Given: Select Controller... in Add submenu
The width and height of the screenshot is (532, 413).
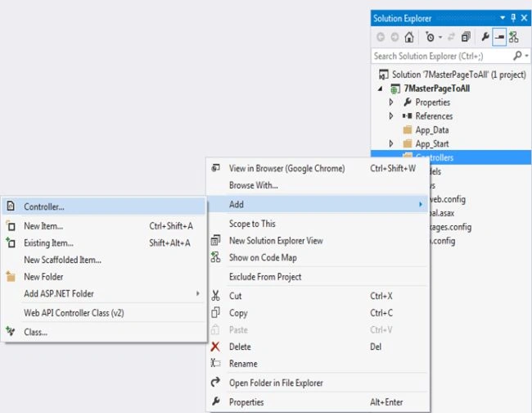Looking at the screenshot, I should pos(104,206).
